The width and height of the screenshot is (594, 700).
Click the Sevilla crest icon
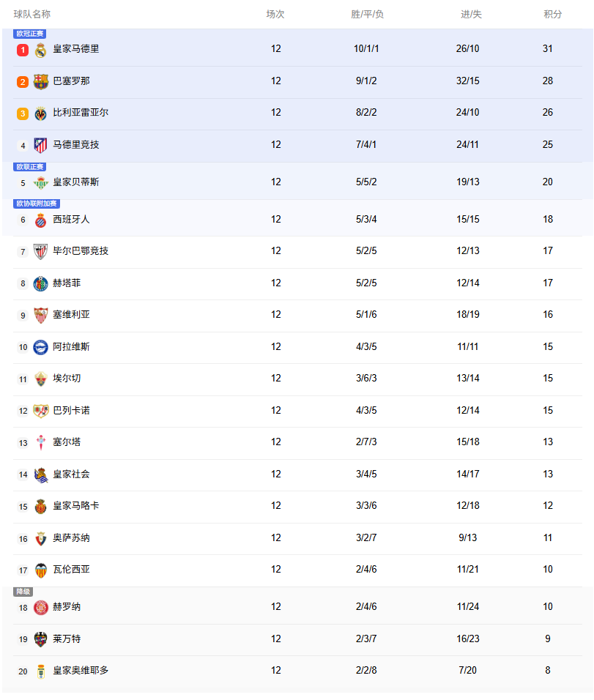click(41, 315)
